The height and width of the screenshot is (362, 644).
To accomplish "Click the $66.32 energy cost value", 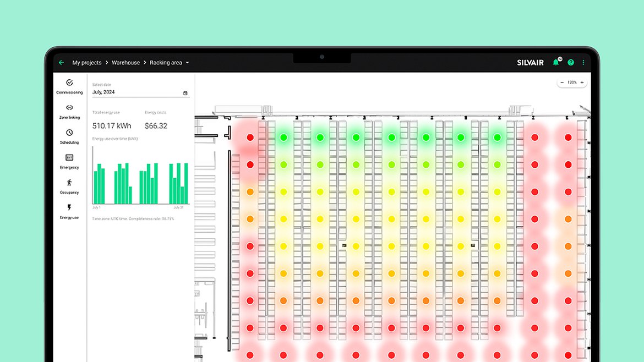I will click(156, 126).
